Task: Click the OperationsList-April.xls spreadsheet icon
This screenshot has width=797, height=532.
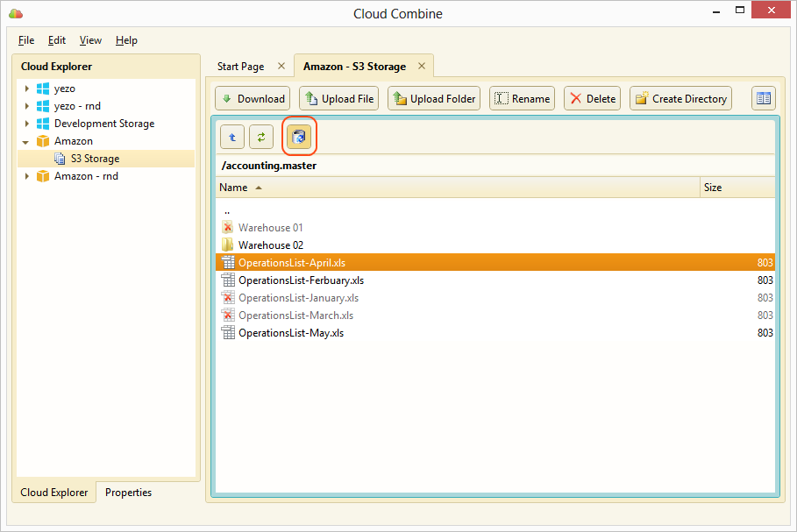Action: click(228, 263)
